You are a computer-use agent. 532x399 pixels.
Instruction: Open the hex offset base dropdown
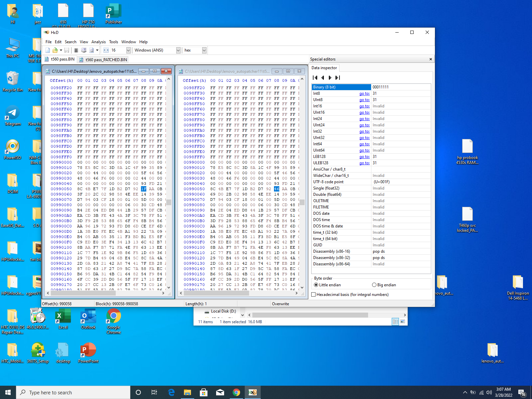[x=204, y=50]
